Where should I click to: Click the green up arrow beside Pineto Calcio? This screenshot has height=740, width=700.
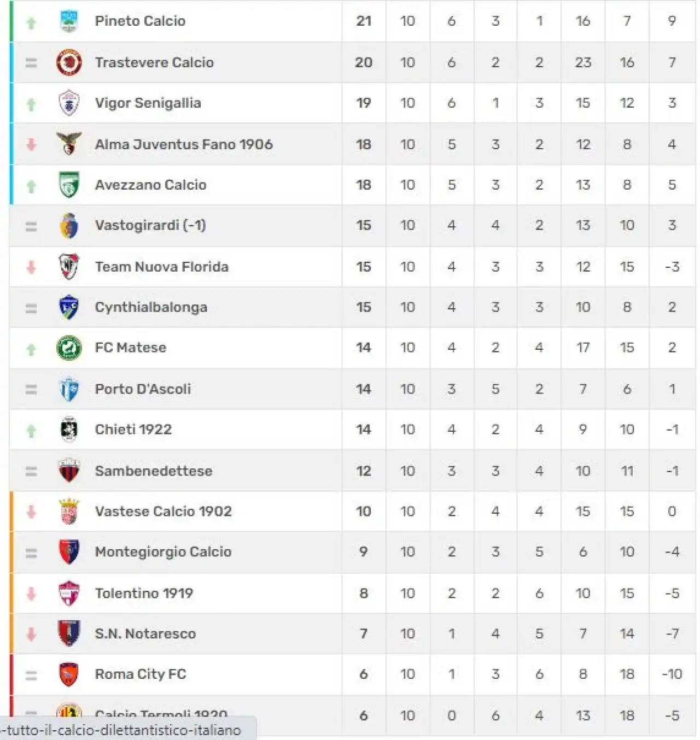(31, 23)
